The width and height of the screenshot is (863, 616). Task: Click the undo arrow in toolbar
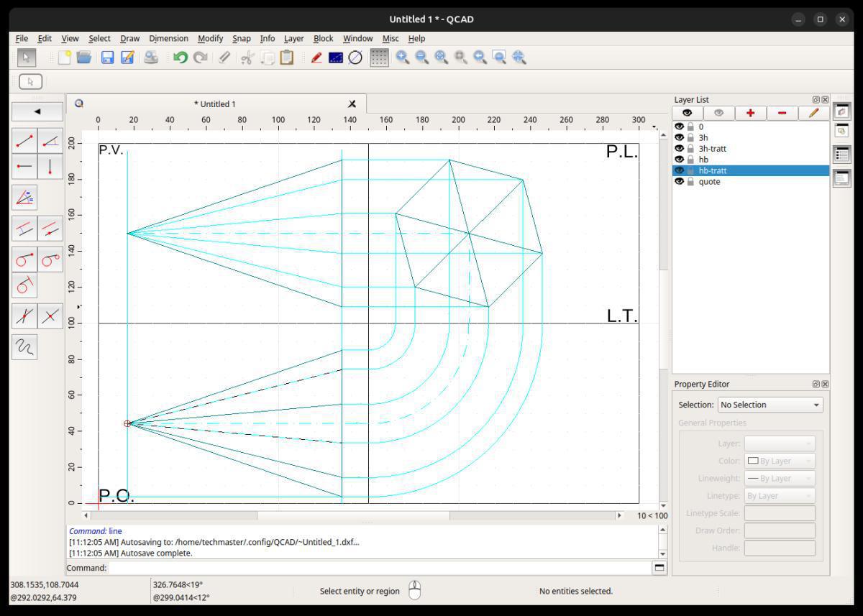[x=181, y=58]
